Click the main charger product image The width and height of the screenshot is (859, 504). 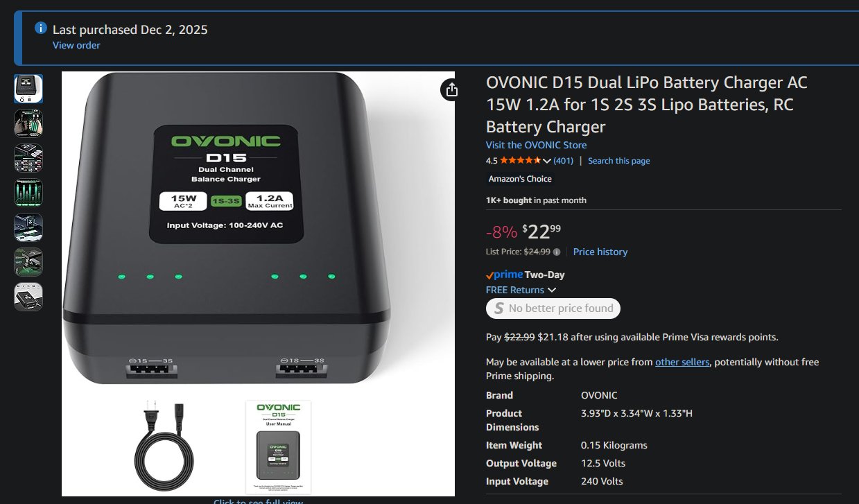coord(258,284)
